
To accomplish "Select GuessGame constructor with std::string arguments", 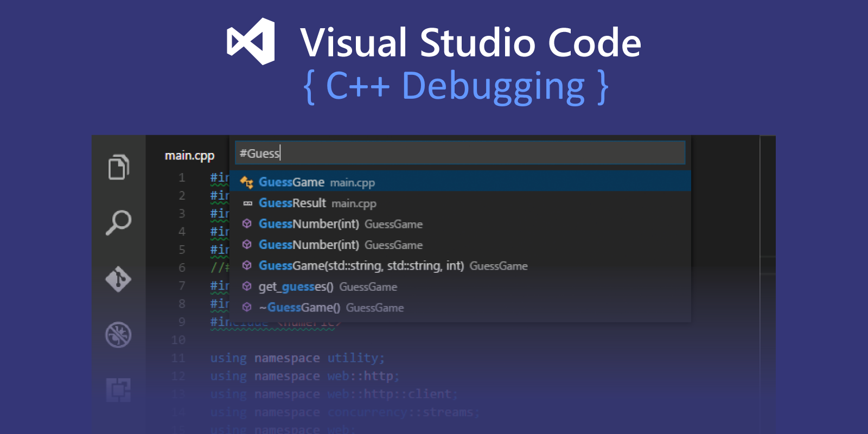I will [460, 265].
